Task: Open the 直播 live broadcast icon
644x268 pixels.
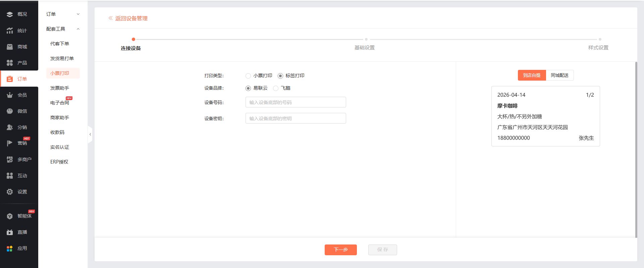Action: tap(10, 232)
